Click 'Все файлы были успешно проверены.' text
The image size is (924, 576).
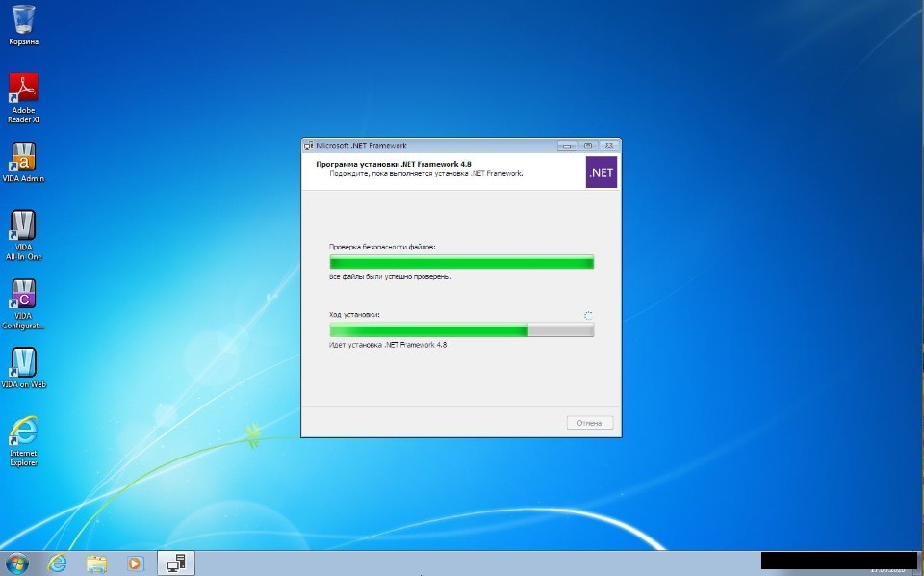[390, 276]
